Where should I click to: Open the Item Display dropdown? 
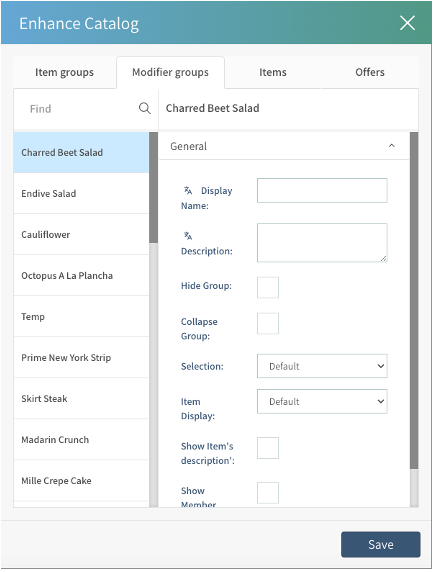pos(322,401)
